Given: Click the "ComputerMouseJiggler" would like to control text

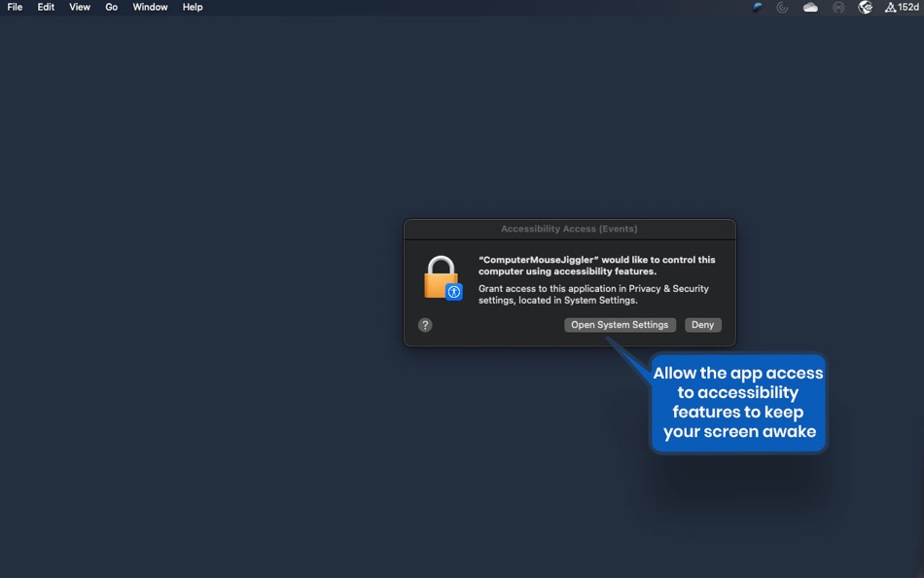Looking at the screenshot, I should coord(597,266).
